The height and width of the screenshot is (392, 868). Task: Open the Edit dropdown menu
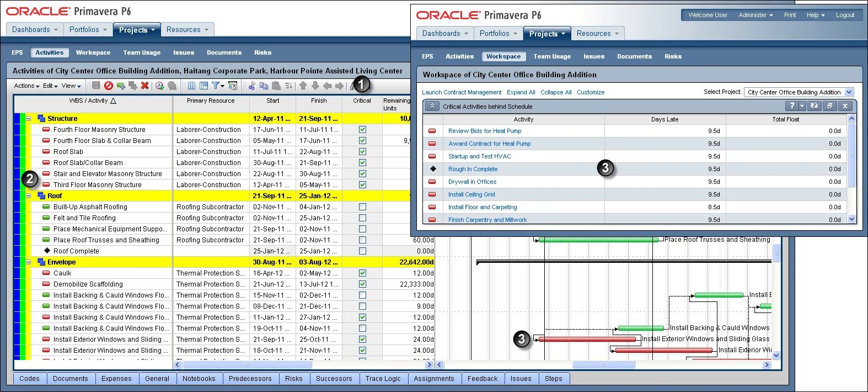pos(50,86)
